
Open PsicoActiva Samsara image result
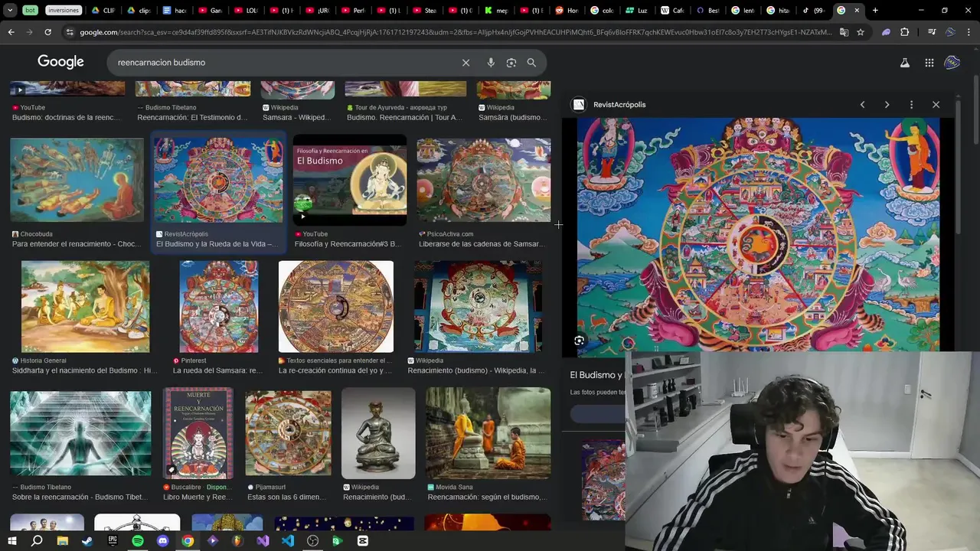coord(484,180)
